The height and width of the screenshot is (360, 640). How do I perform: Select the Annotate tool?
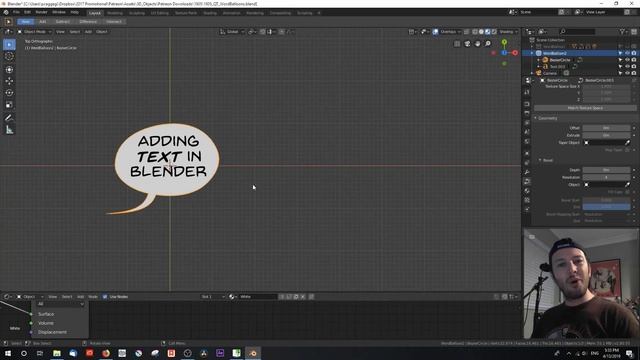coord(9,118)
